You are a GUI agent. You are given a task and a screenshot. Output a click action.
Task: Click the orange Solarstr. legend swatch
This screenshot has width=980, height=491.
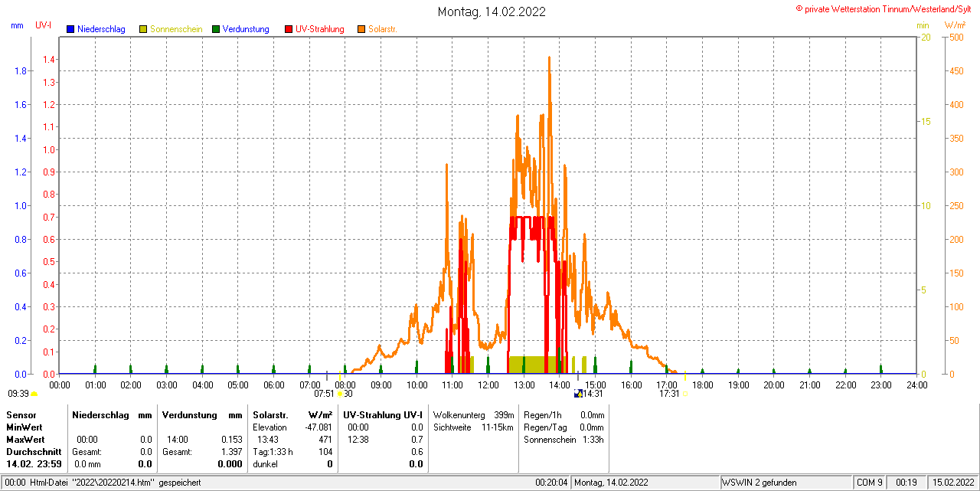(x=361, y=29)
